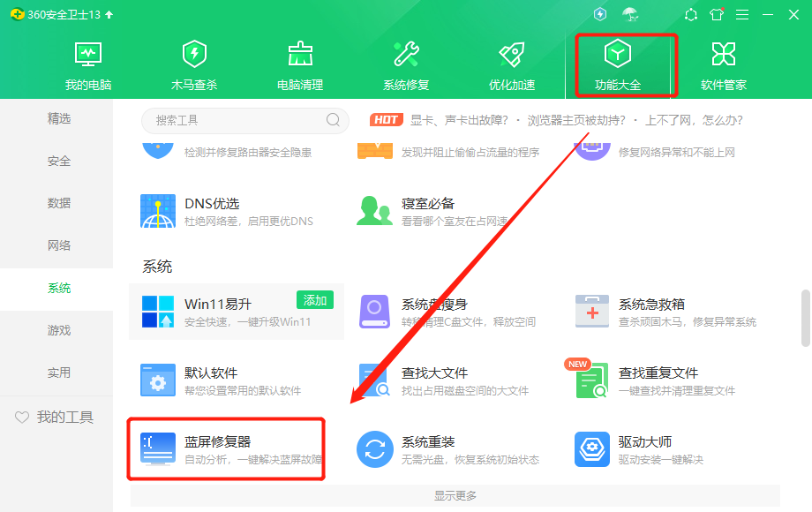
Task: Click the 查找重复文件 title text
Action: (658, 373)
